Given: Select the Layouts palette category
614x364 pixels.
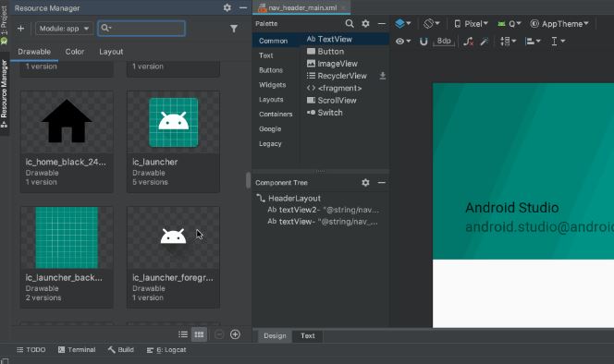Looking at the screenshot, I should coord(271,100).
